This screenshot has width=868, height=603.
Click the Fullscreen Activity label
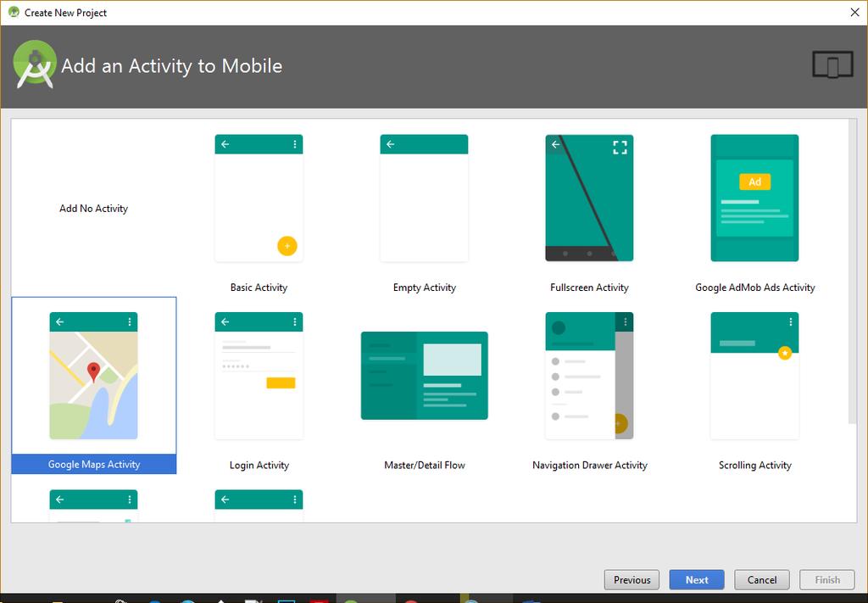point(589,288)
